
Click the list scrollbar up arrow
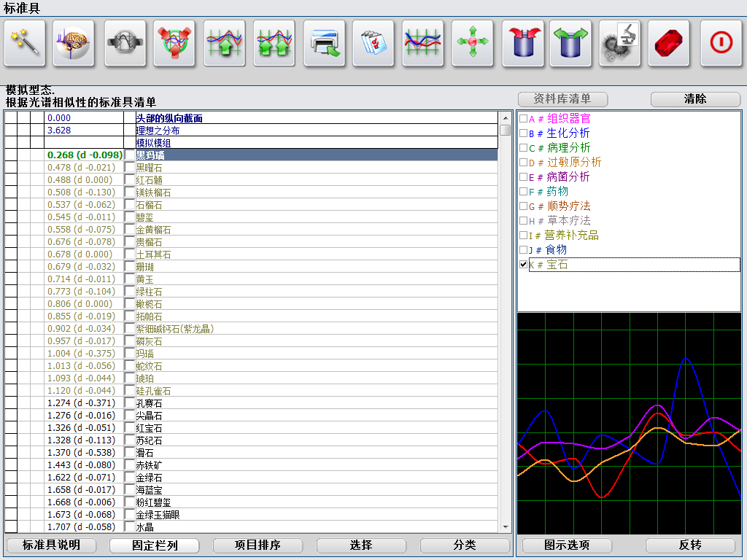(505, 118)
